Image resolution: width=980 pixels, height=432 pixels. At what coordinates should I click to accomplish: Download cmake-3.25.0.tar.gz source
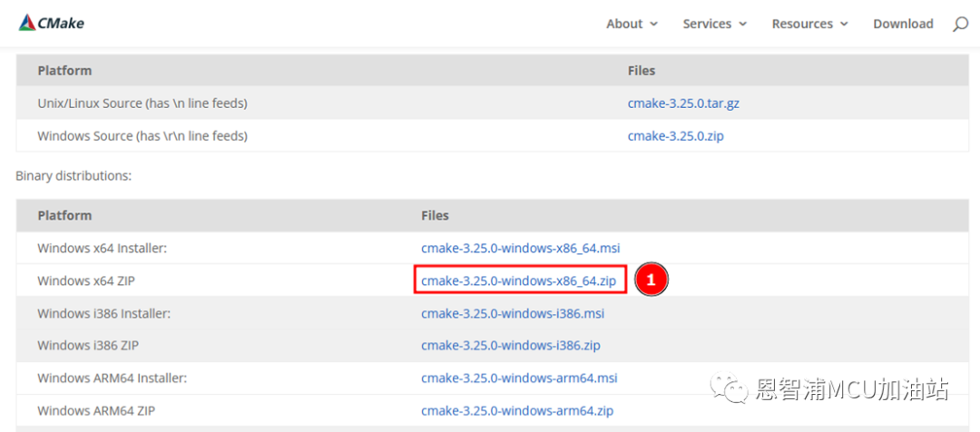coord(683,103)
